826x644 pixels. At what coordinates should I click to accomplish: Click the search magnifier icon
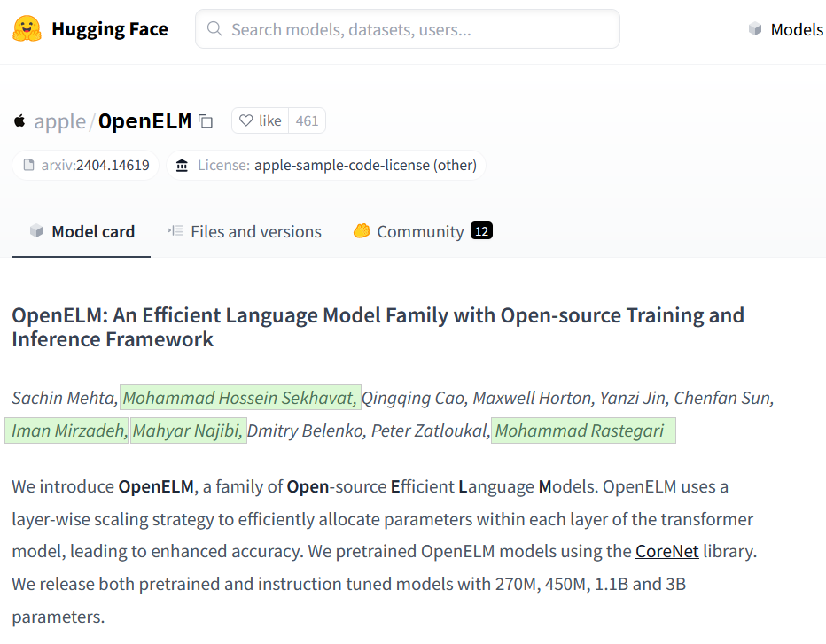(214, 29)
